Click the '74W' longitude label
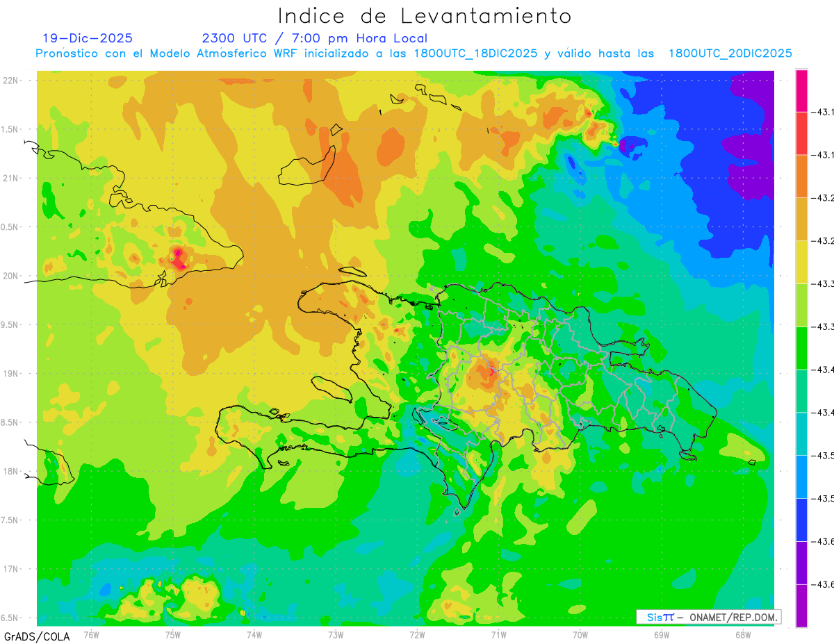 [x=254, y=634]
